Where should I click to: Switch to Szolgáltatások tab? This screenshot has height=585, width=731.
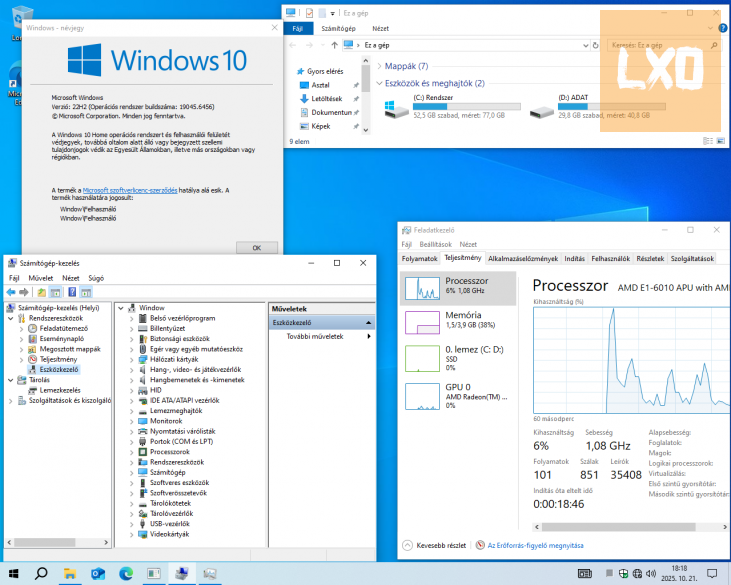click(x=692, y=258)
